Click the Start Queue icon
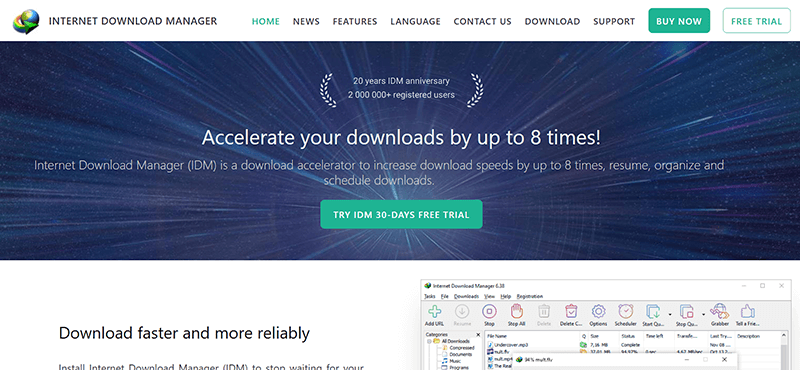 click(x=654, y=311)
